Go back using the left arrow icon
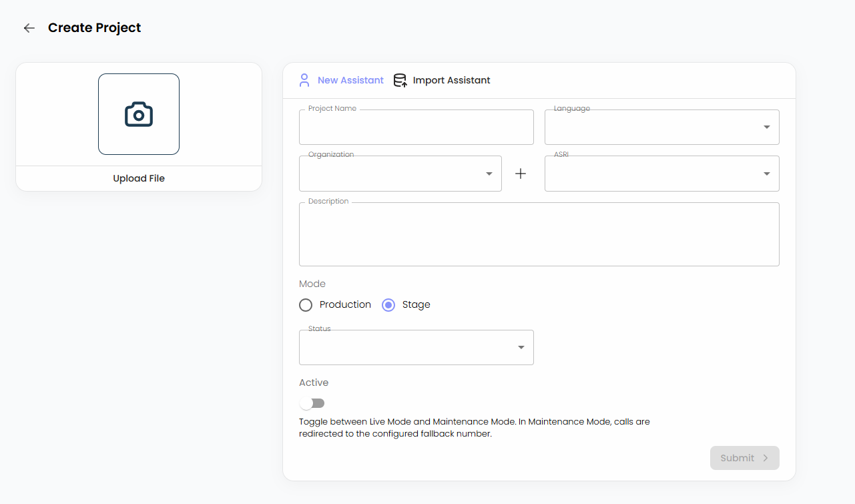The height and width of the screenshot is (504, 855). [29, 28]
